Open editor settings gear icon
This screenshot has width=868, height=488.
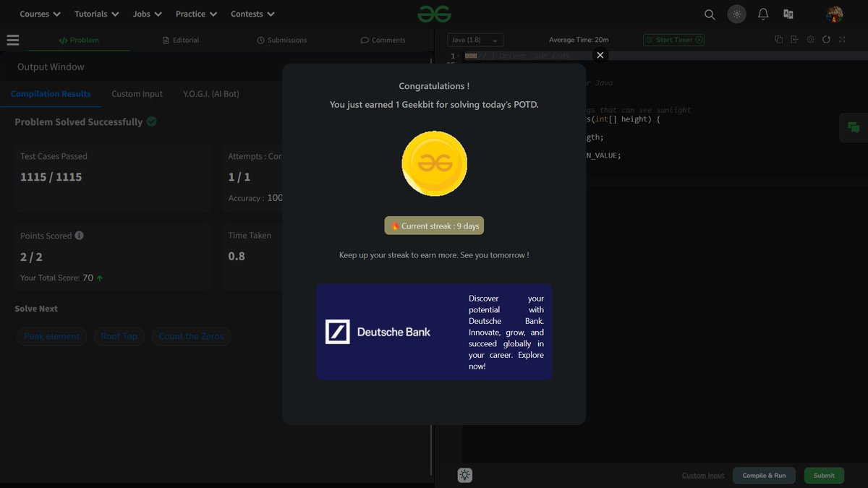click(x=810, y=40)
